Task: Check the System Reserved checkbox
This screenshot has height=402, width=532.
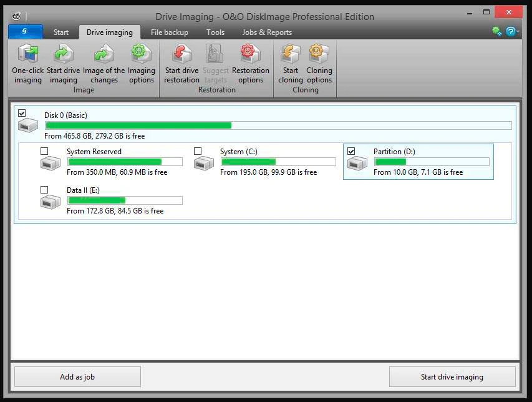Action: point(44,151)
